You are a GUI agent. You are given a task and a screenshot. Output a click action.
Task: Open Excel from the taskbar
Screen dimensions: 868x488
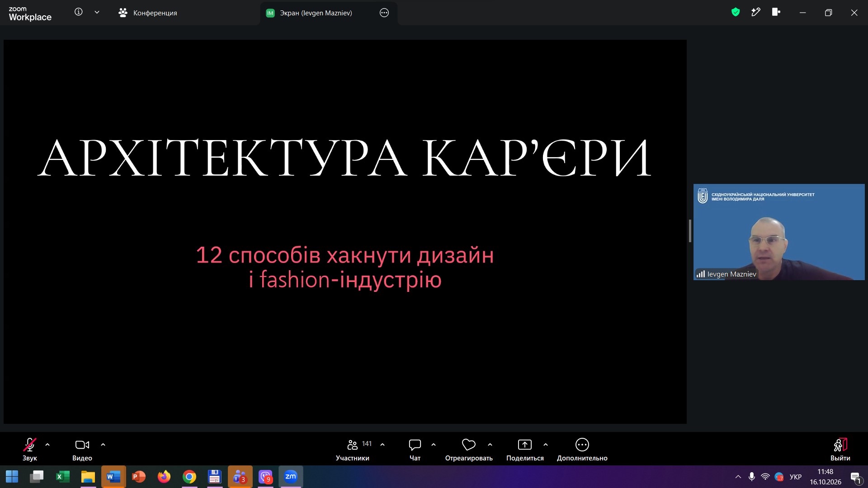63,477
